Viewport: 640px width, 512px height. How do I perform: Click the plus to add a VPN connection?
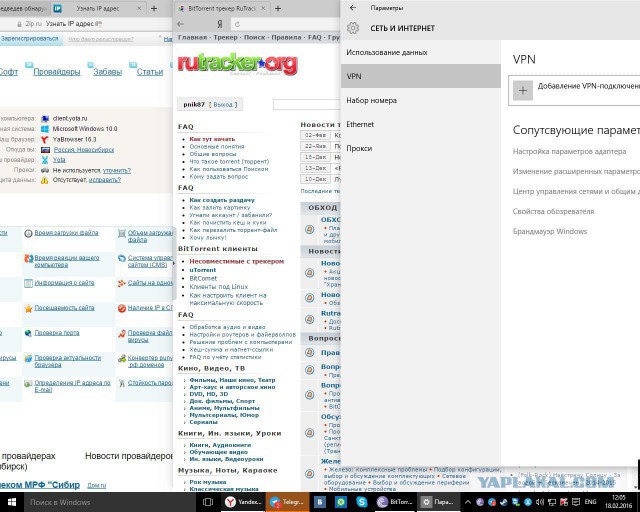tap(522, 90)
